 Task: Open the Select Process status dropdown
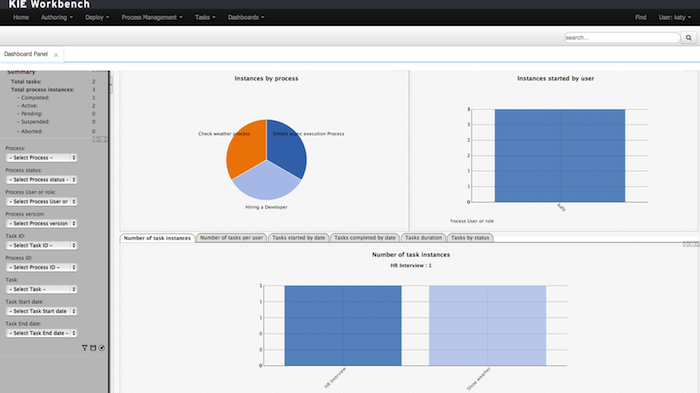(42, 180)
